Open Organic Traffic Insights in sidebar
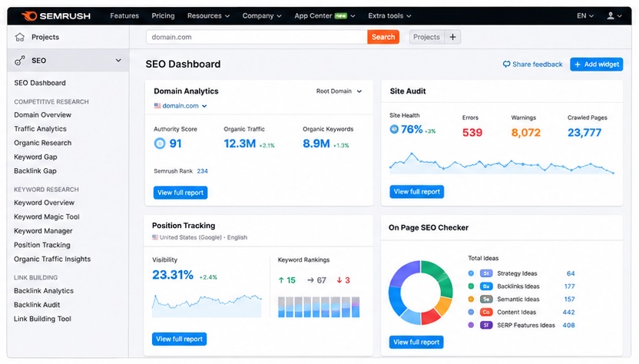This screenshot has height=364, width=639. [52, 260]
